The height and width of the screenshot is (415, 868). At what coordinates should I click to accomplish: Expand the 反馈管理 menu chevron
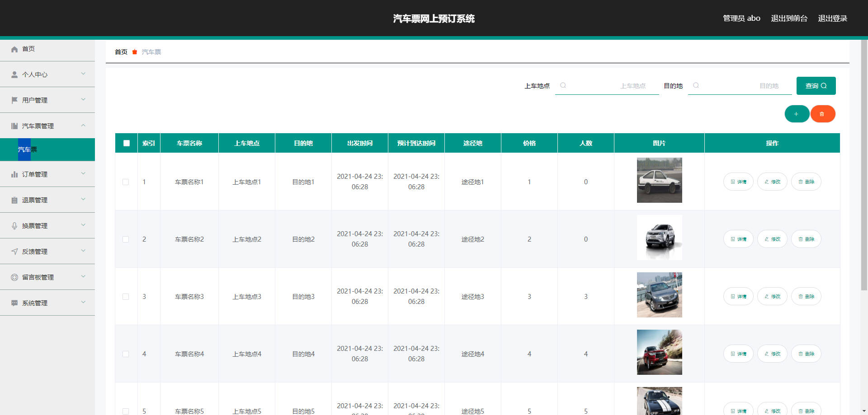83,251
